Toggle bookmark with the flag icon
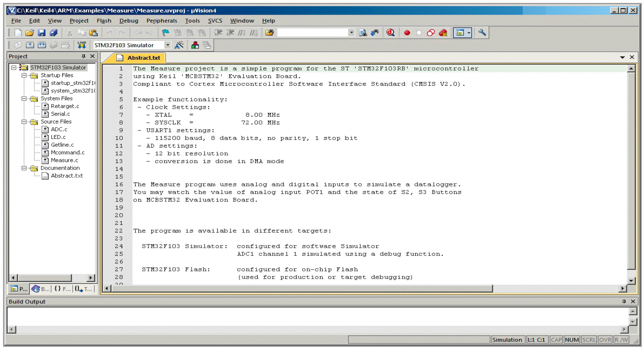The width and height of the screenshot is (644, 349). [x=165, y=33]
